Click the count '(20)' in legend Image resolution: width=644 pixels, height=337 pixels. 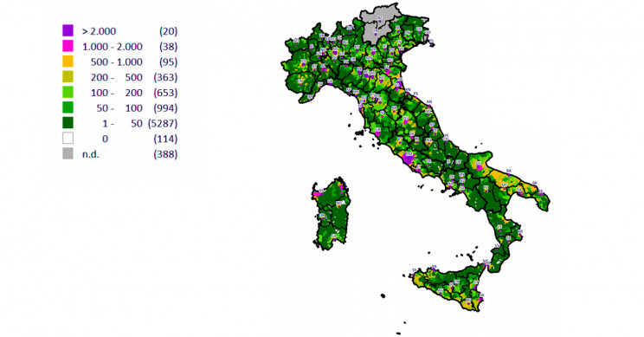coord(169,31)
